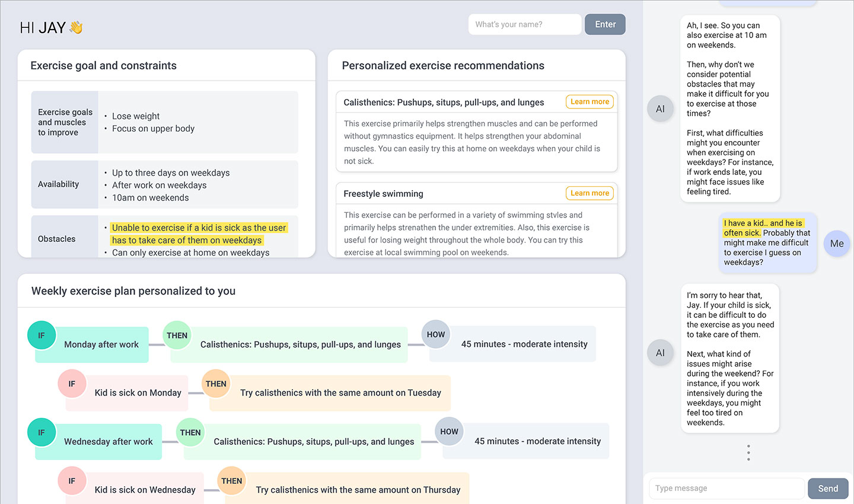Click Can only exercise at home on weekdays
This screenshot has width=854, height=504.
pyautogui.click(x=190, y=253)
